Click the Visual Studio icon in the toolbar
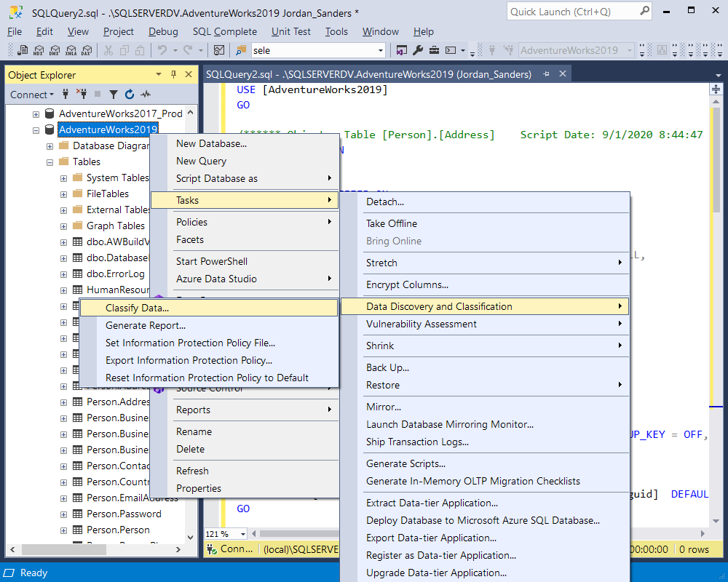Image resolution: width=728 pixels, height=582 pixels. point(402,50)
